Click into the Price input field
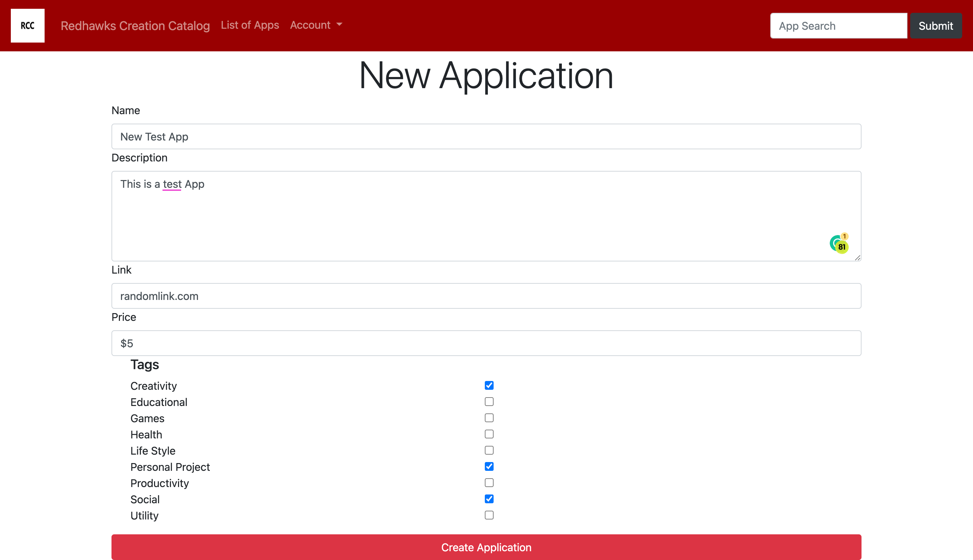973x560 pixels. (x=486, y=343)
